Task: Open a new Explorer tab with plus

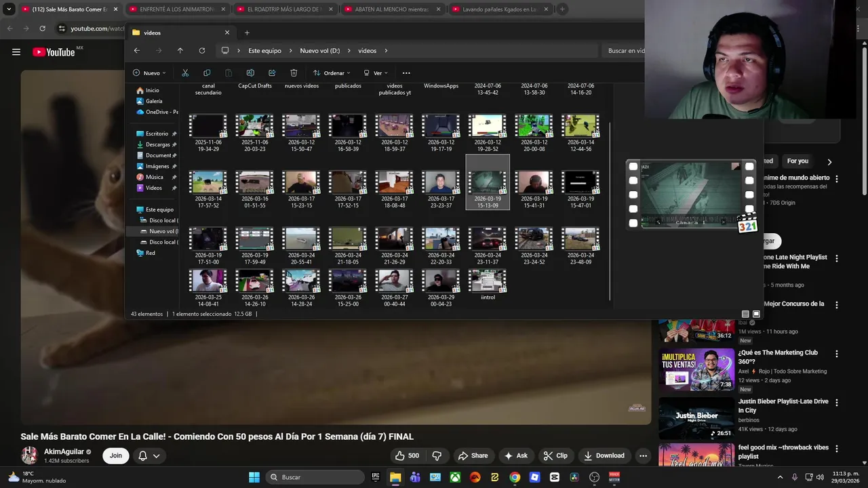Action: [x=247, y=33]
